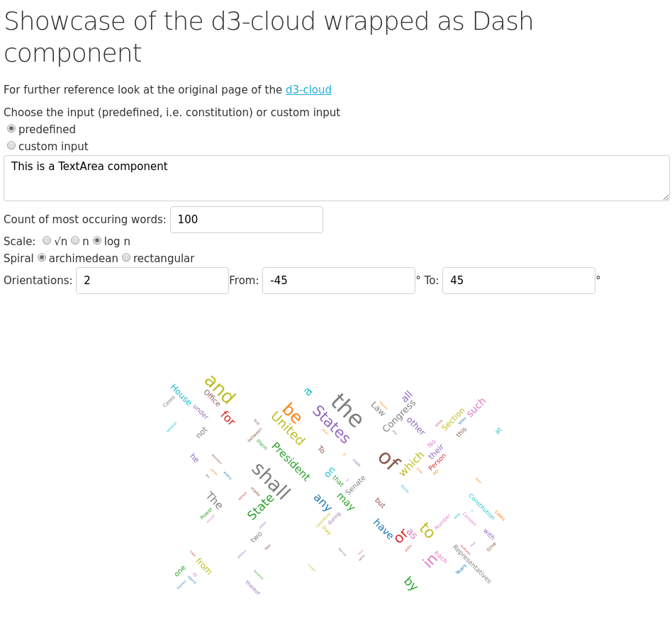This screenshot has width=672, height=630.
Task: Click the Orientations number field
Action: 152,281
